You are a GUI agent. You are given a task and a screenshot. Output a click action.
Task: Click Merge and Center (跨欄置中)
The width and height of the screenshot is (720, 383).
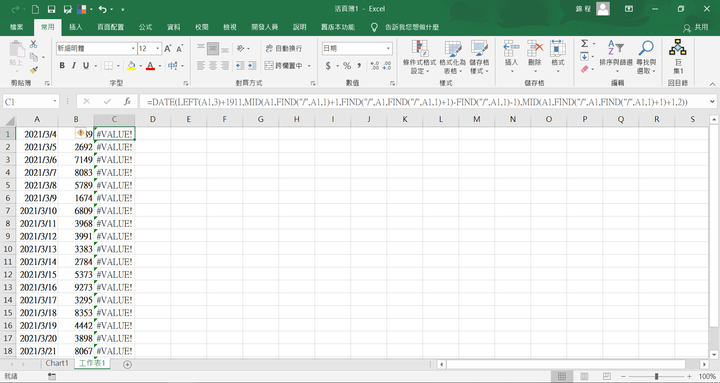pos(283,66)
